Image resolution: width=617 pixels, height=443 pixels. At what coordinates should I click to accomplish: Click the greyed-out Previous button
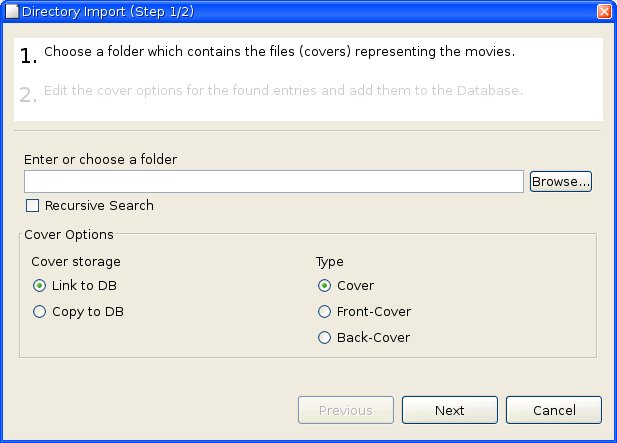(345, 410)
